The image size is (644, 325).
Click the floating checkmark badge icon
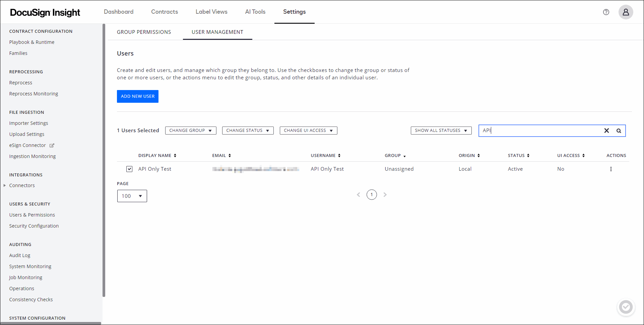(625, 307)
